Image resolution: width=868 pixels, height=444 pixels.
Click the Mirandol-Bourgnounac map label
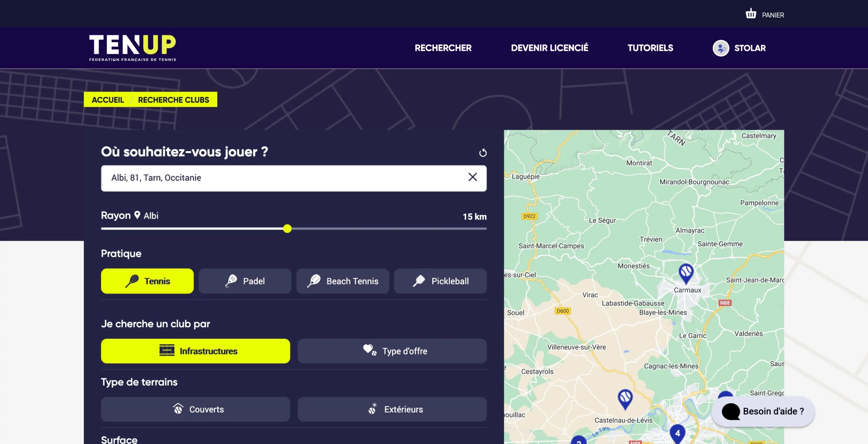(694, 182)
